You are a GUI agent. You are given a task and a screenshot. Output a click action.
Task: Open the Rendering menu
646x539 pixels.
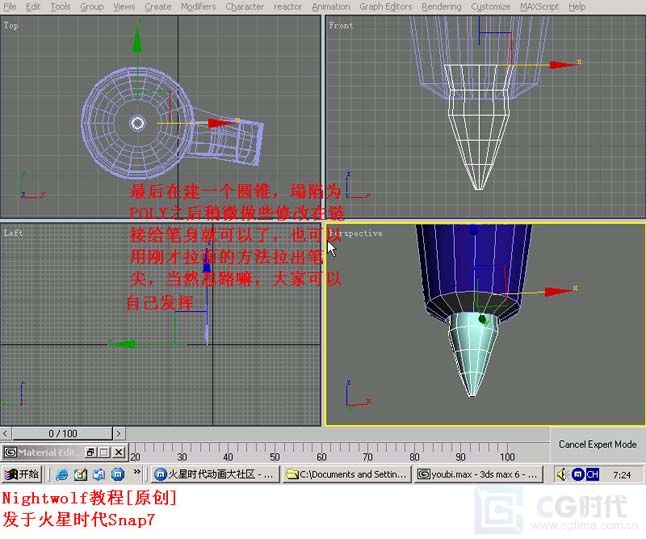tap(441, 7)
